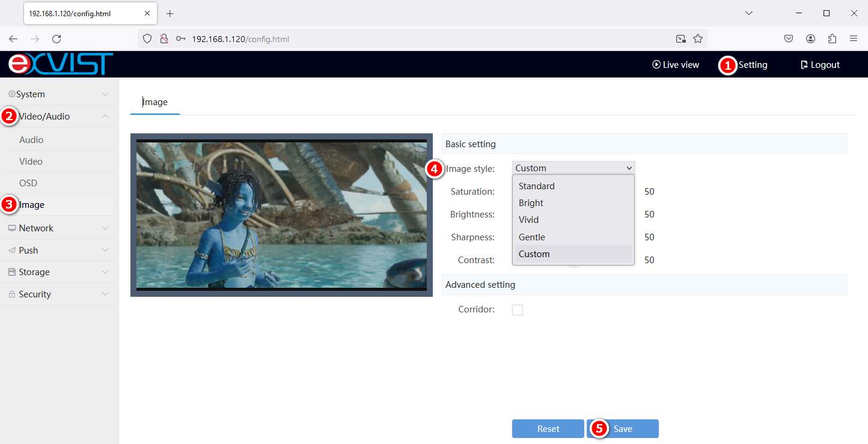Choose Gentle in the image style list

click(573, 237)
